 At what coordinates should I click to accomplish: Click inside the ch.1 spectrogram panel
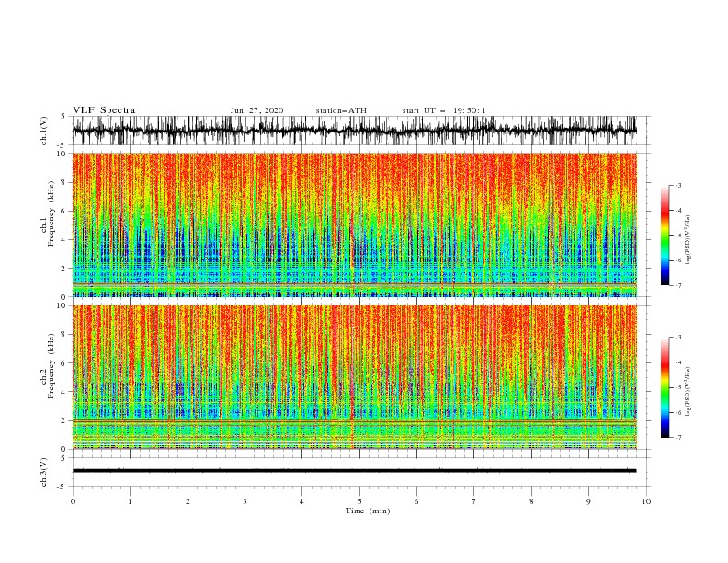pyautogui.click(x=355, y=224)
